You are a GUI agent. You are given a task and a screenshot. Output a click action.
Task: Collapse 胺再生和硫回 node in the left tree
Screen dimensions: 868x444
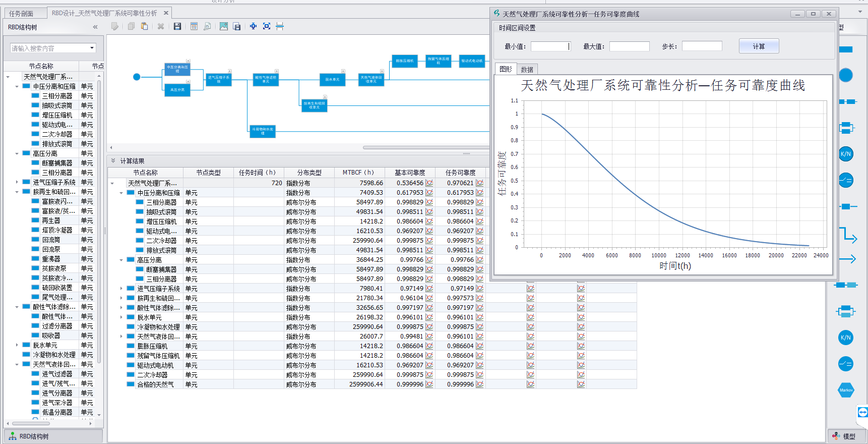[17, 192]
